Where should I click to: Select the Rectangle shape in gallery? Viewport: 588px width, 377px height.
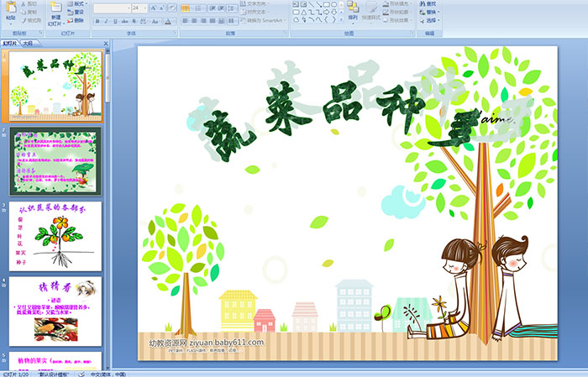(x=327, y=4)
